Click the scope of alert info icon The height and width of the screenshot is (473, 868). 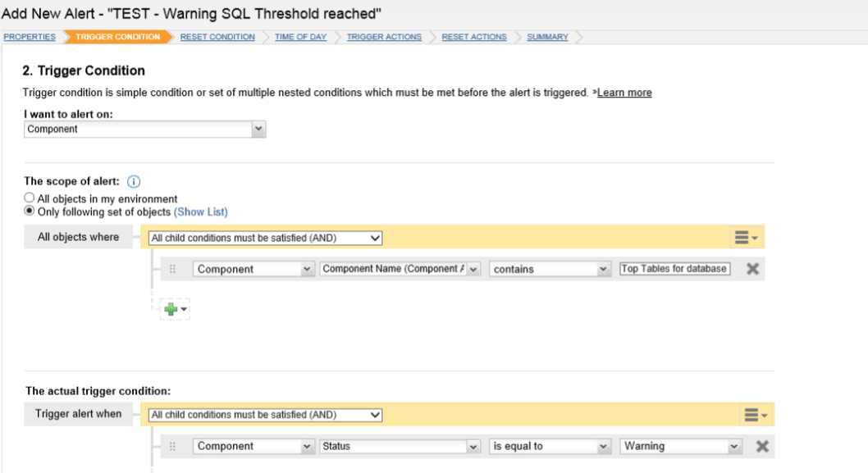coord(134,181)
